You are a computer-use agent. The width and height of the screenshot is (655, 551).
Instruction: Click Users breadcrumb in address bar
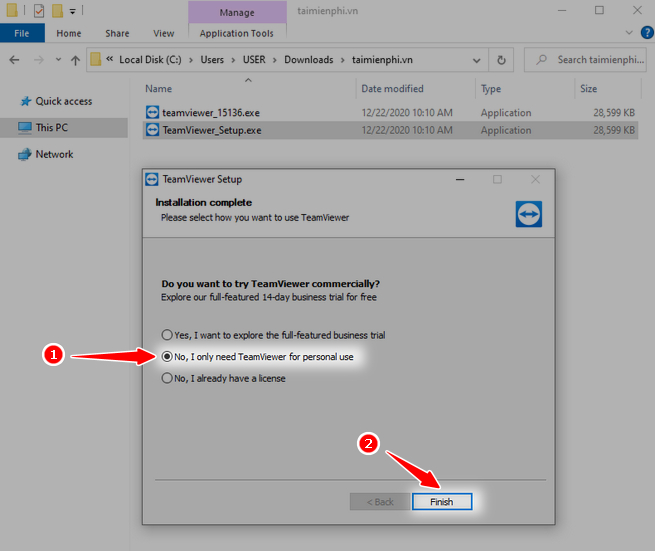(212, 59)
